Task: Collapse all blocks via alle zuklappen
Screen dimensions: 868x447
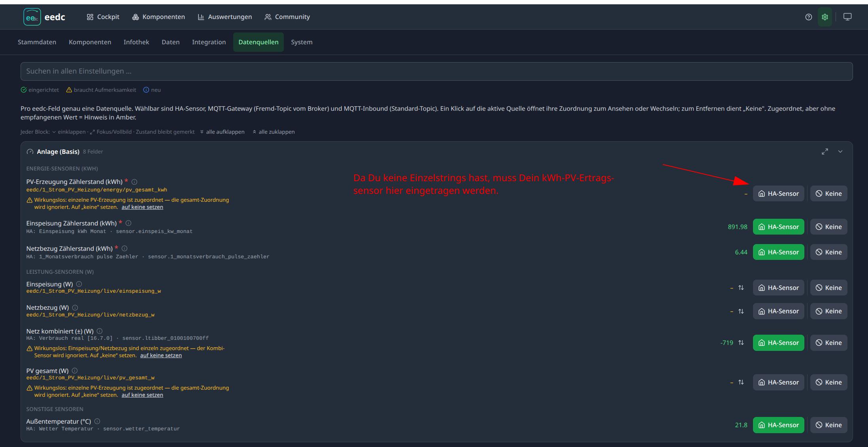Action: point(274,132)
